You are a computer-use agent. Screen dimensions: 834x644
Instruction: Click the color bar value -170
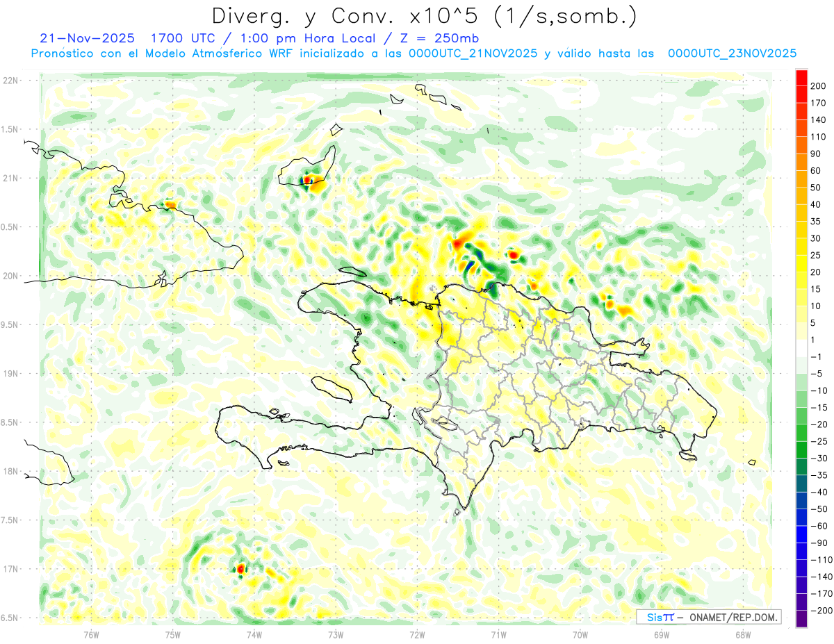pyautogui.click(x=823, y=593)
